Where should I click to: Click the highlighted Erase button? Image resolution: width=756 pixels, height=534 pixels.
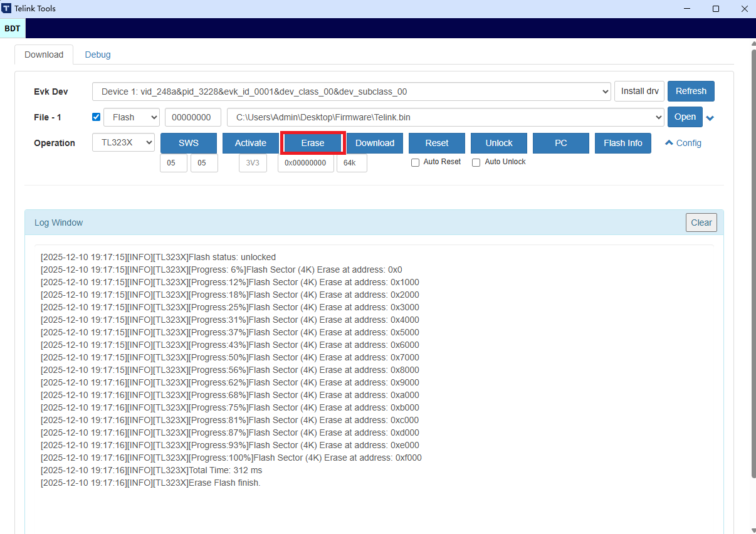point(312,143)
